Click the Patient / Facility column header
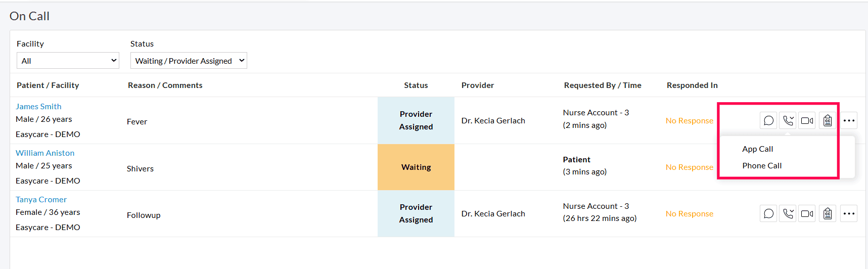The image size is (868, 269). 48,85
